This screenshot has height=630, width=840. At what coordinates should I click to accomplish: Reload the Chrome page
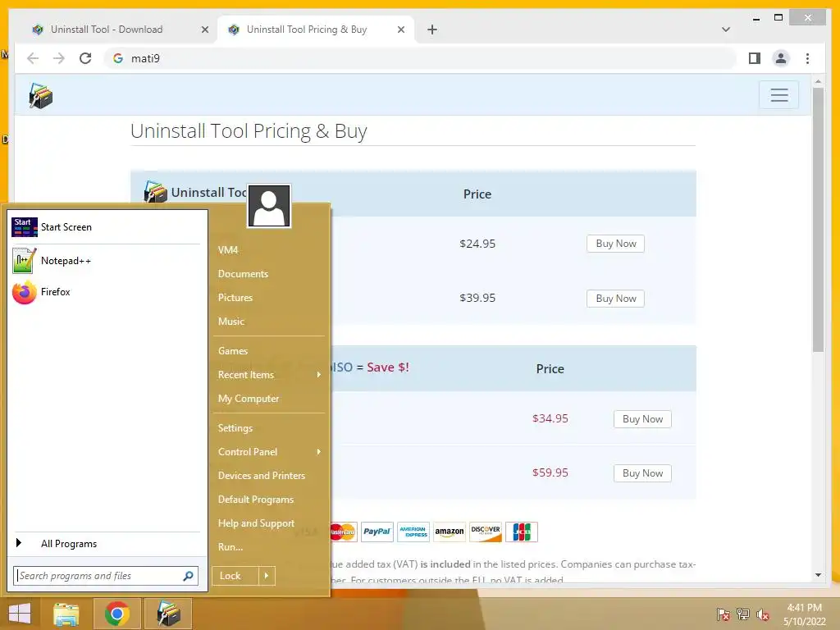pos(85,58)
